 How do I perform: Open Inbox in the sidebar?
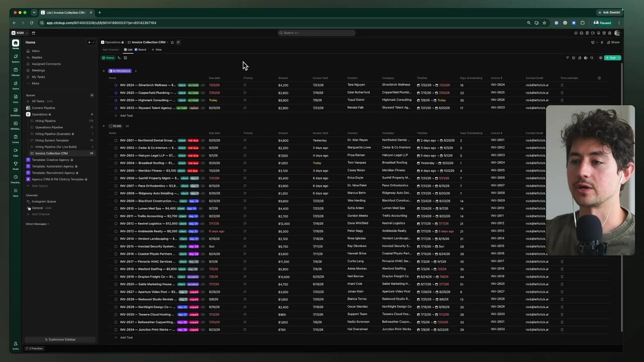[35, 51]
